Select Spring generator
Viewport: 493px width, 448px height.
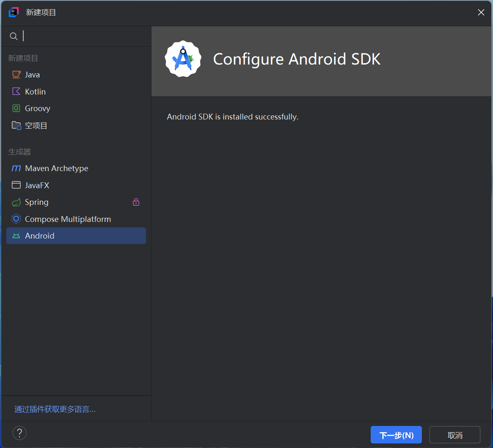tap(76, 202)
